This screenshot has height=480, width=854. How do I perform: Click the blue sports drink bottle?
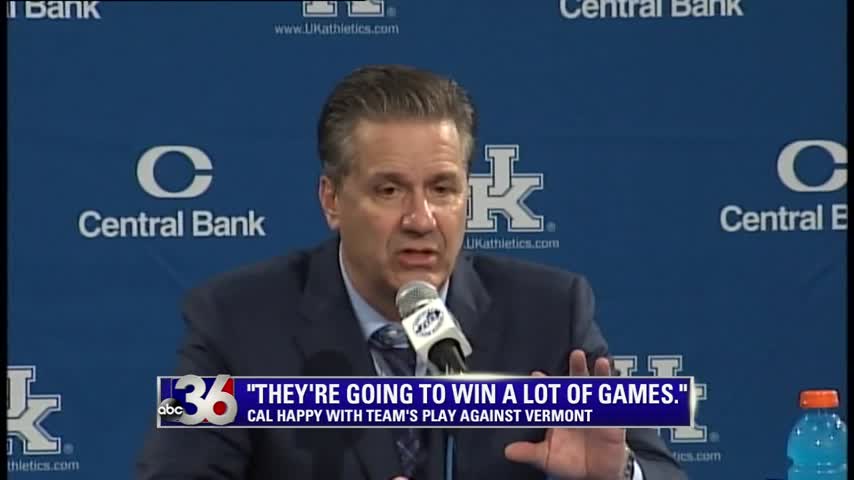click(817, 435)
